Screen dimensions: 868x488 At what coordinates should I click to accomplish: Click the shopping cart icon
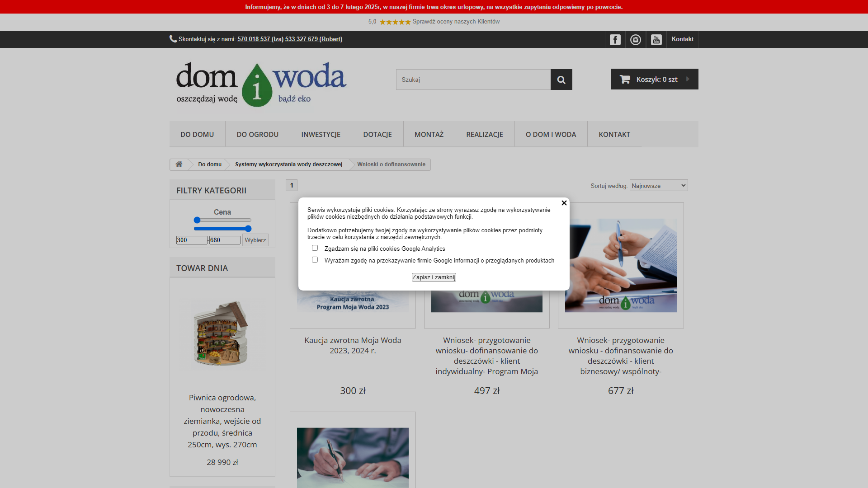pyautogui.click(x=625, y=80)
